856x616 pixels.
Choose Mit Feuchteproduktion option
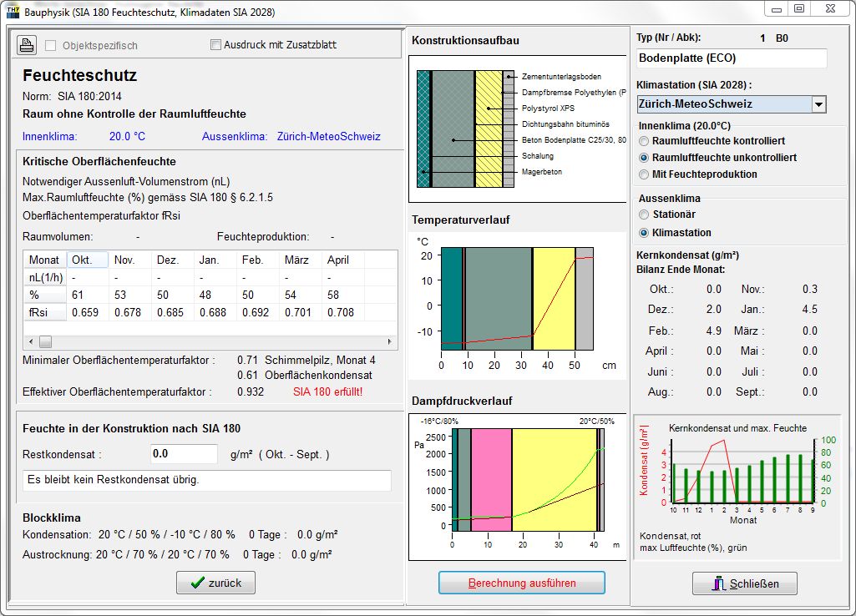tap(644, 174)
